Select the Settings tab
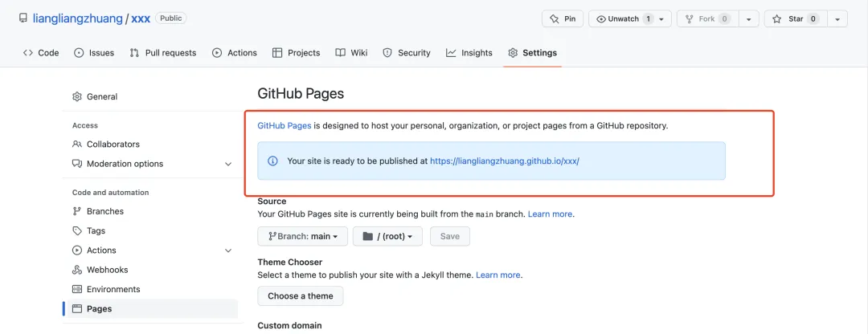The width and height of the screenshot is (868, 334). click(533, 53)
